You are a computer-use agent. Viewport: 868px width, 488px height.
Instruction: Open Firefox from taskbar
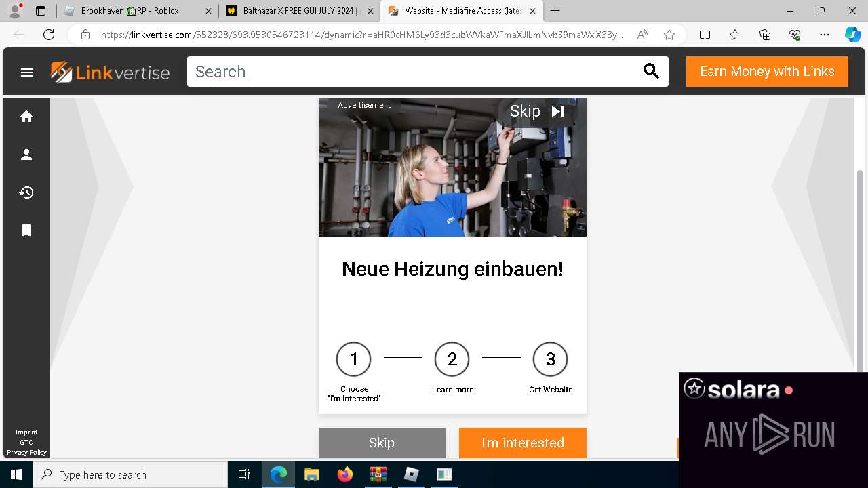click(344, 474)
